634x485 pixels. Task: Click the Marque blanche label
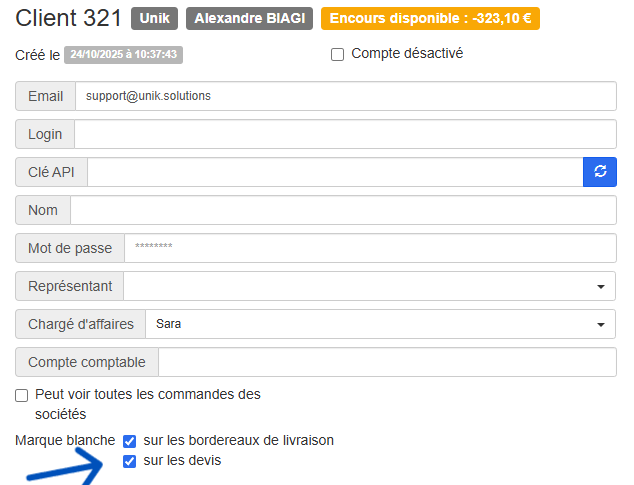[x=65, y=440]
